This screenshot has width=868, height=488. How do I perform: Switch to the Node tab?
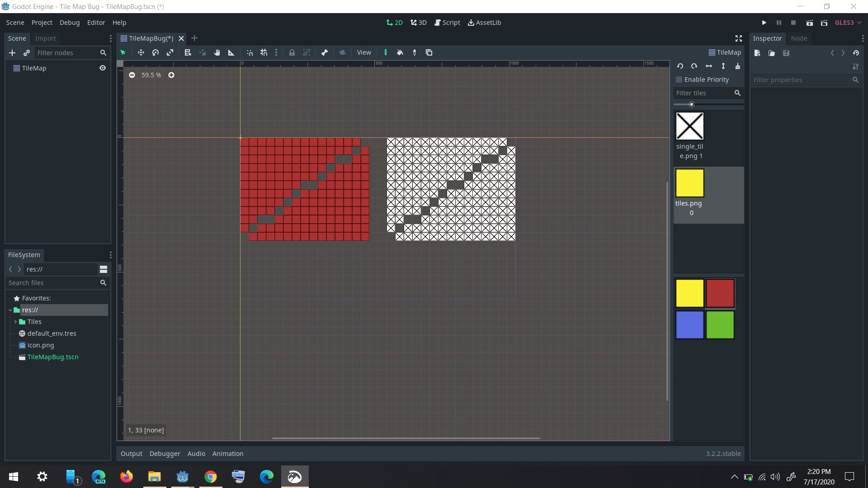799,38
